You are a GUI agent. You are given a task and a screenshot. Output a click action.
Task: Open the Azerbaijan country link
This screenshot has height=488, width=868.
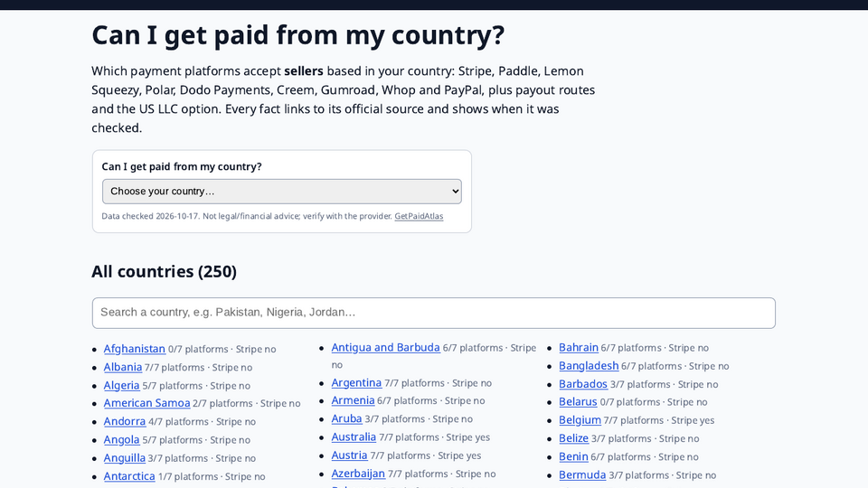pos(358,474)
